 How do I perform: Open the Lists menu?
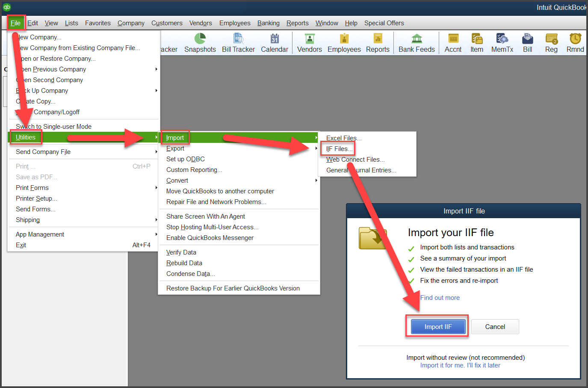(x=71, y=23)
